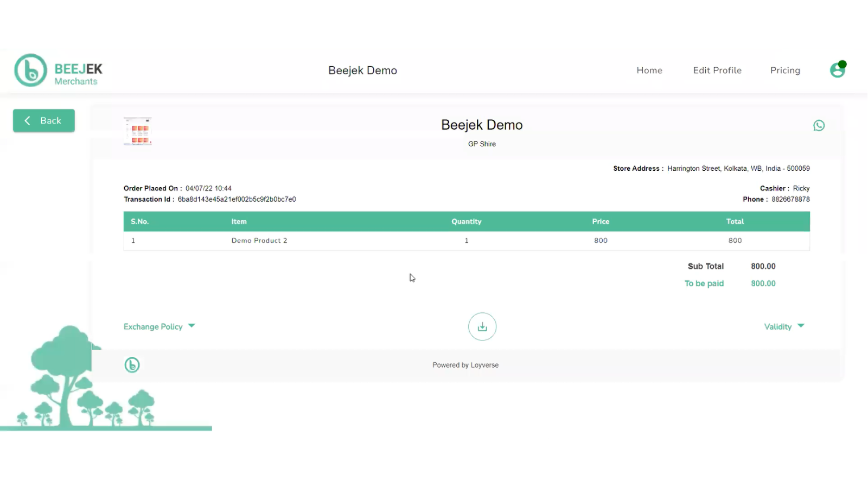This screenshot has height=488, width=868.
Task: Click the Beejek Demo header title
Action: pyautogui.click(x=362, y=70)
